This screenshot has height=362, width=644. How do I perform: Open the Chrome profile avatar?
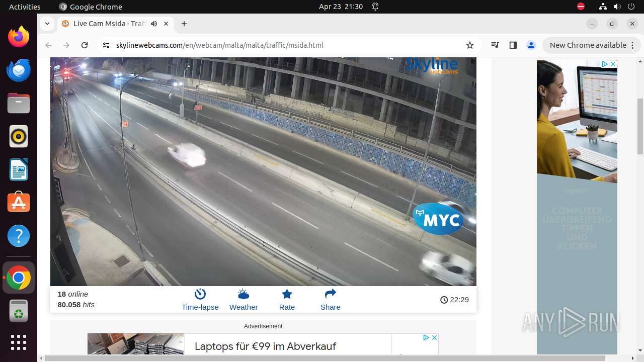pos(531,45)
